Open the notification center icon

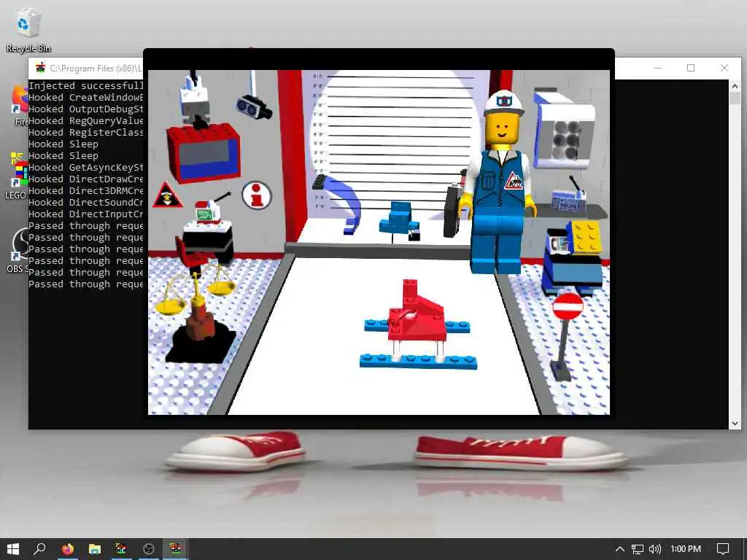coord(723,549)
